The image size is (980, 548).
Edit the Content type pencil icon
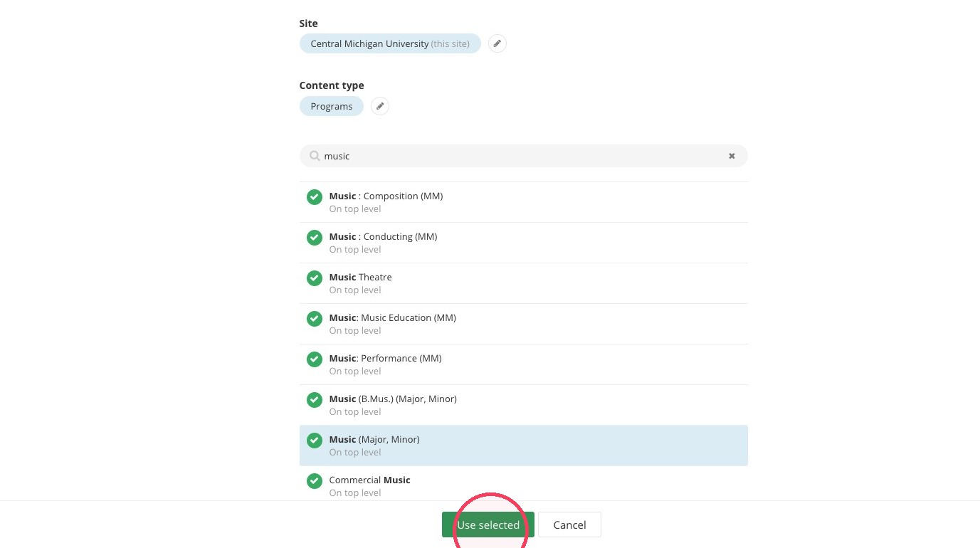click(x=380, y=107)
